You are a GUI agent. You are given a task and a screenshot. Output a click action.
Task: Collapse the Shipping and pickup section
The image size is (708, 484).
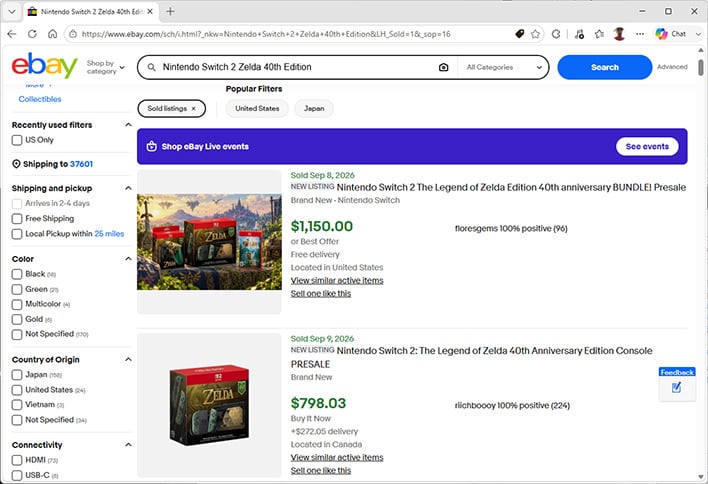128,188
